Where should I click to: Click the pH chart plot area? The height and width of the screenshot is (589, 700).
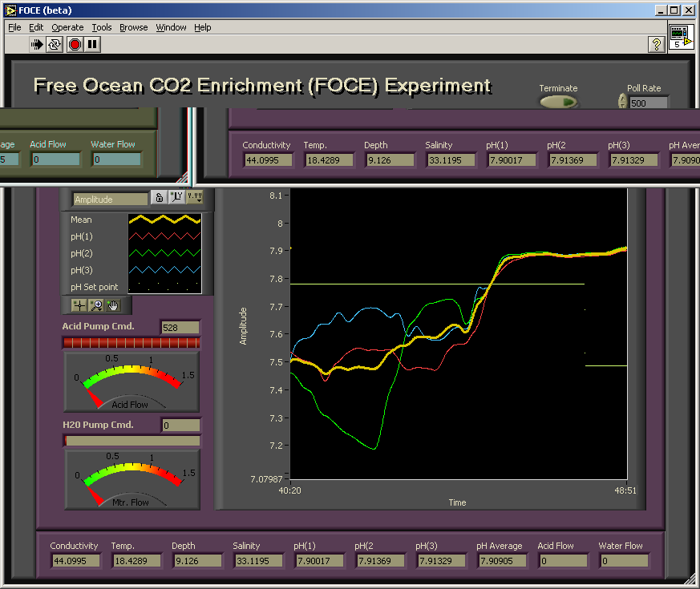click(x=459, y=333)
